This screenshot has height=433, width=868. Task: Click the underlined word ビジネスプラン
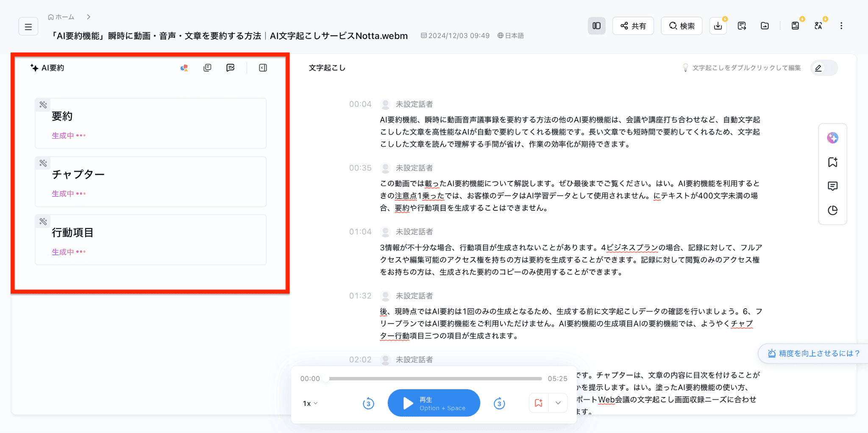coord(632,248)
